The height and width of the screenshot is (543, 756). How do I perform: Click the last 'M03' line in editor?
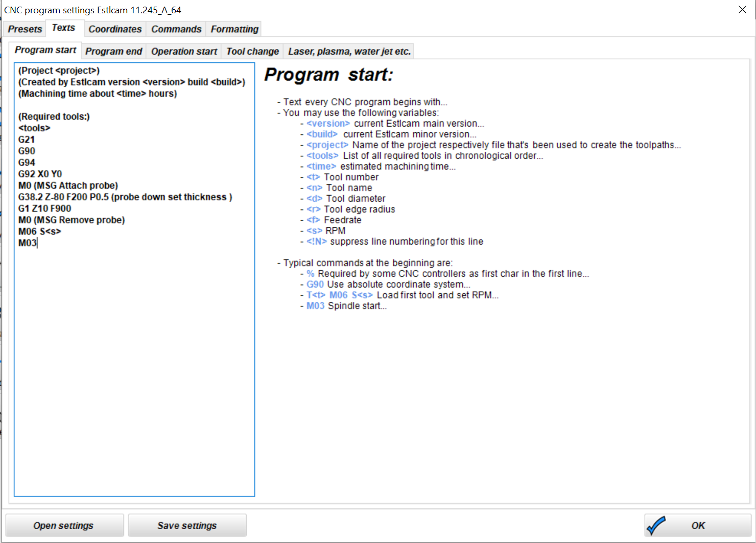pos(28,243)
